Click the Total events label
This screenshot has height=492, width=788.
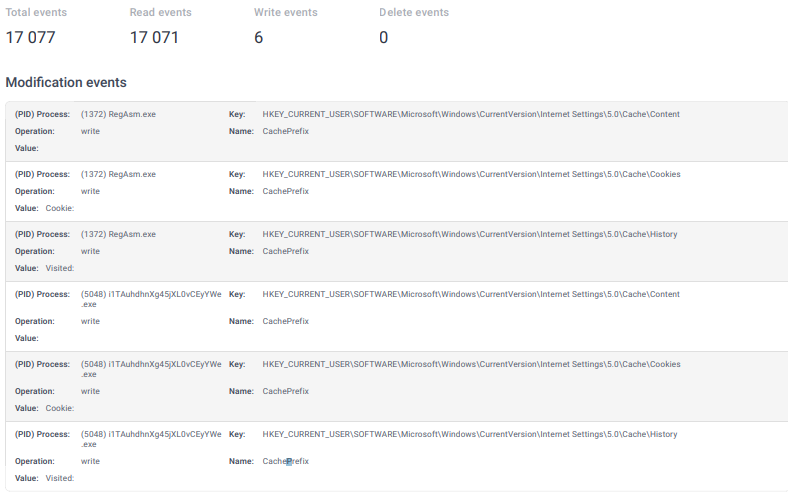(36, 12)
